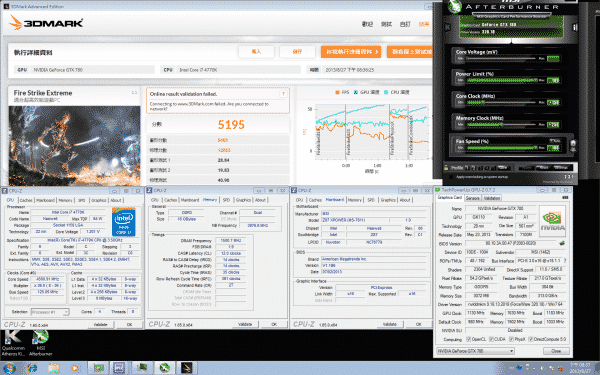Click the MSI Afterburner dragon logo

tap(455, 7)
